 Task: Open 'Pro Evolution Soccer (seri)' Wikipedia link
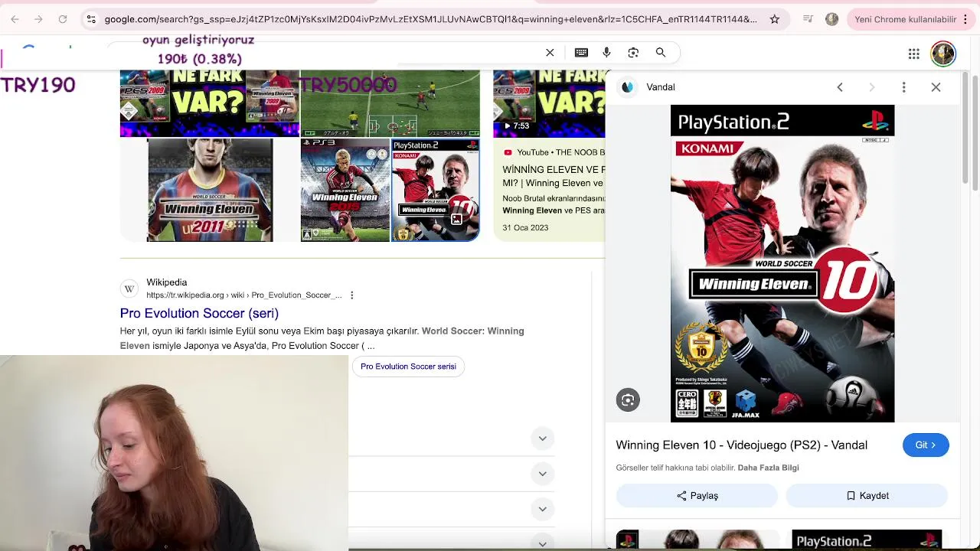pyautogui.click(x=199, y=313)
